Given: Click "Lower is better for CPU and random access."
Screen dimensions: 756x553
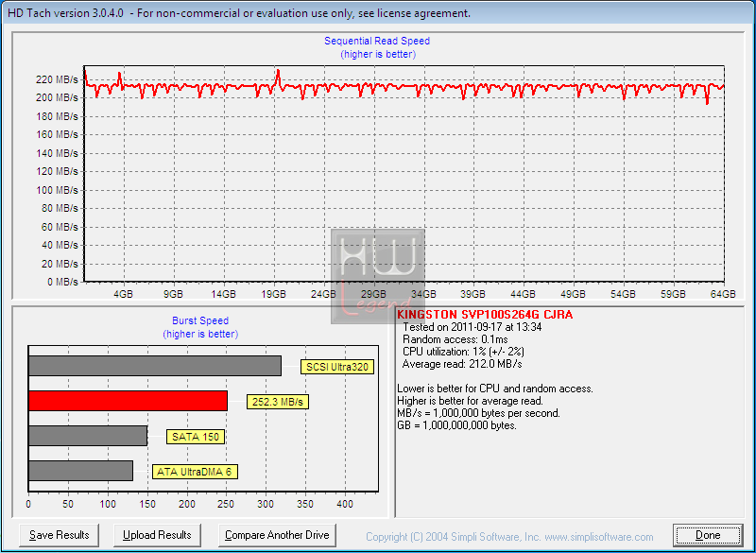Looking at the screenshot, I should coord(495,389).
